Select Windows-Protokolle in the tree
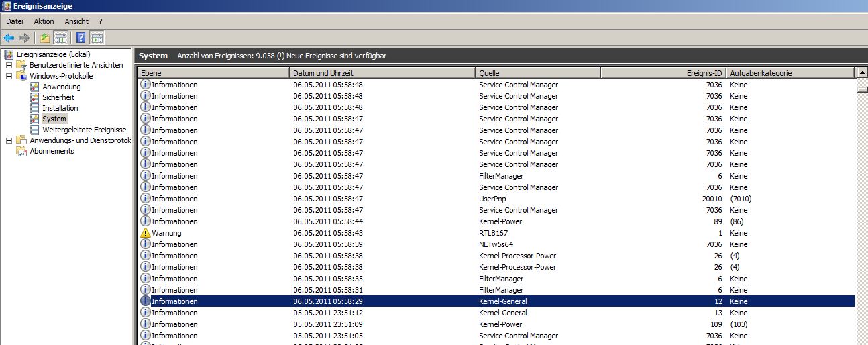 [62, 76]
